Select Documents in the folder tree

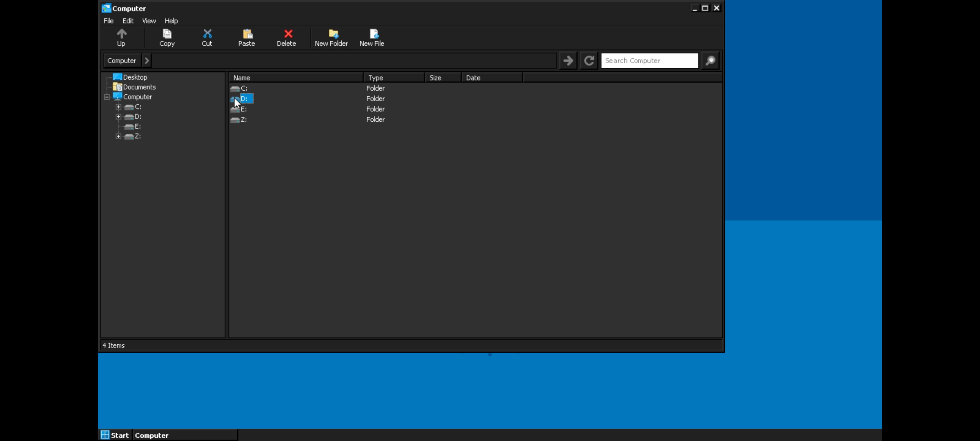tap(139, 87)
